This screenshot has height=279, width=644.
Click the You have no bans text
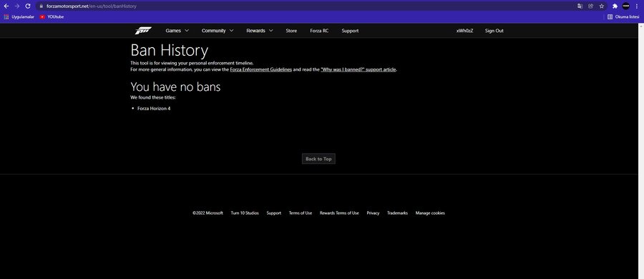(x=175, y=87)
